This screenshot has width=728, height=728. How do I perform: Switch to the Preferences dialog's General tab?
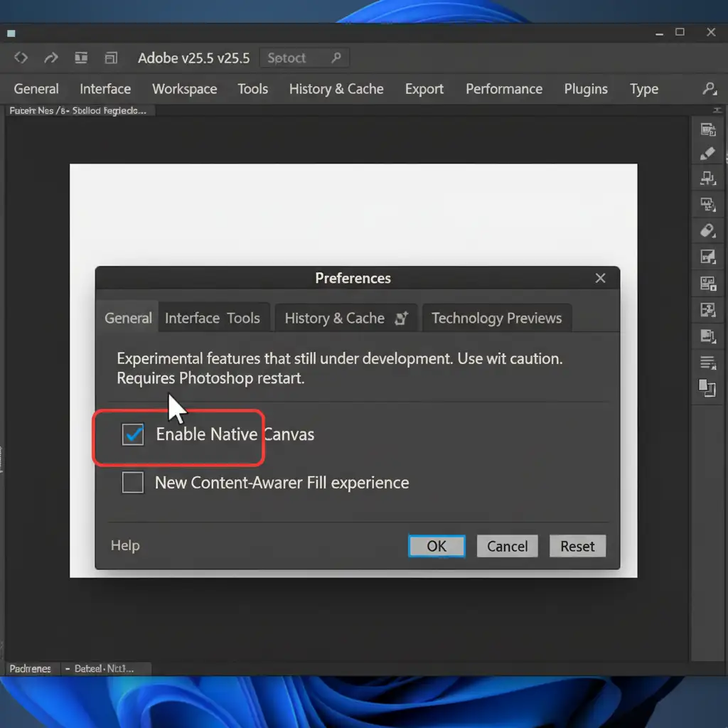click(x=128, y=318)
